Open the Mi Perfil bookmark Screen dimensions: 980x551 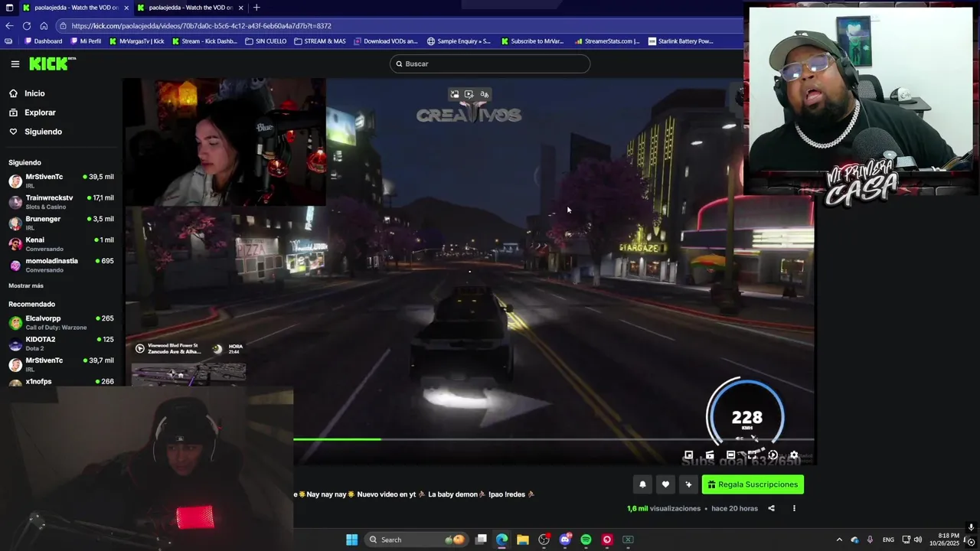click(x=86, y=41)
